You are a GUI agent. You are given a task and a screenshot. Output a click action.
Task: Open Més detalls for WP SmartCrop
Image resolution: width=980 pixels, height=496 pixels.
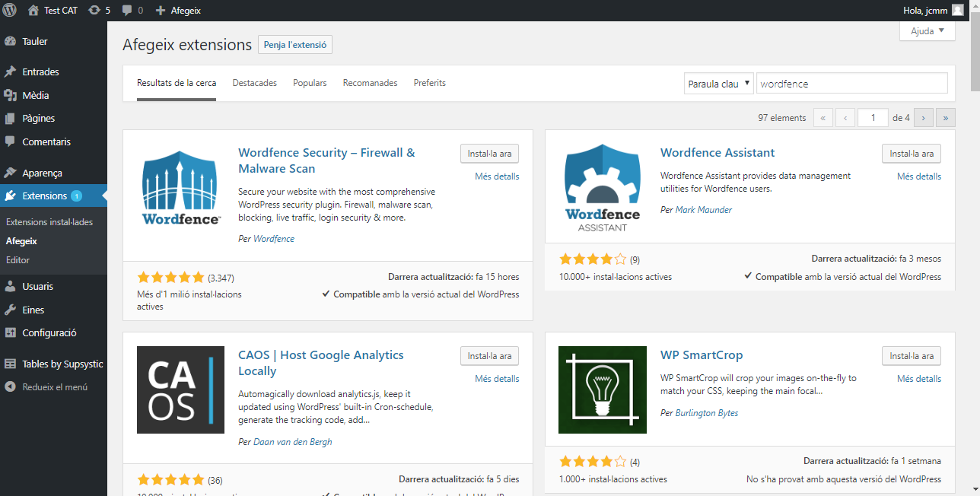[919, 379]
